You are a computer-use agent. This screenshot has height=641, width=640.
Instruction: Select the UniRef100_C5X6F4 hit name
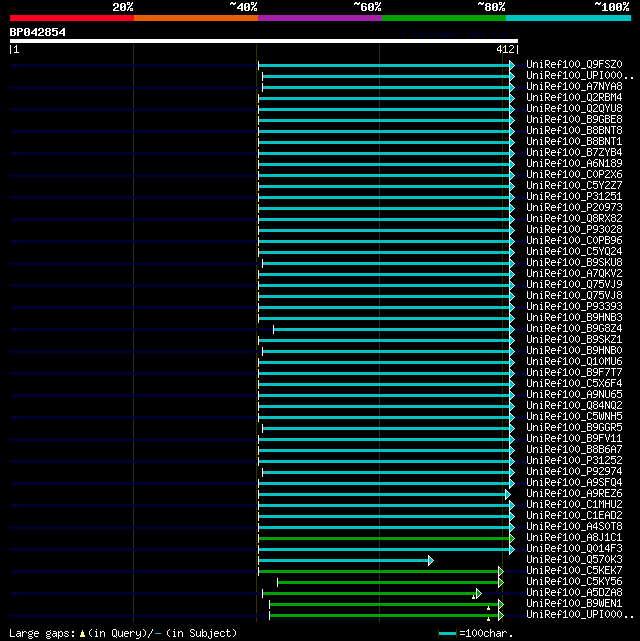[574, 383]
